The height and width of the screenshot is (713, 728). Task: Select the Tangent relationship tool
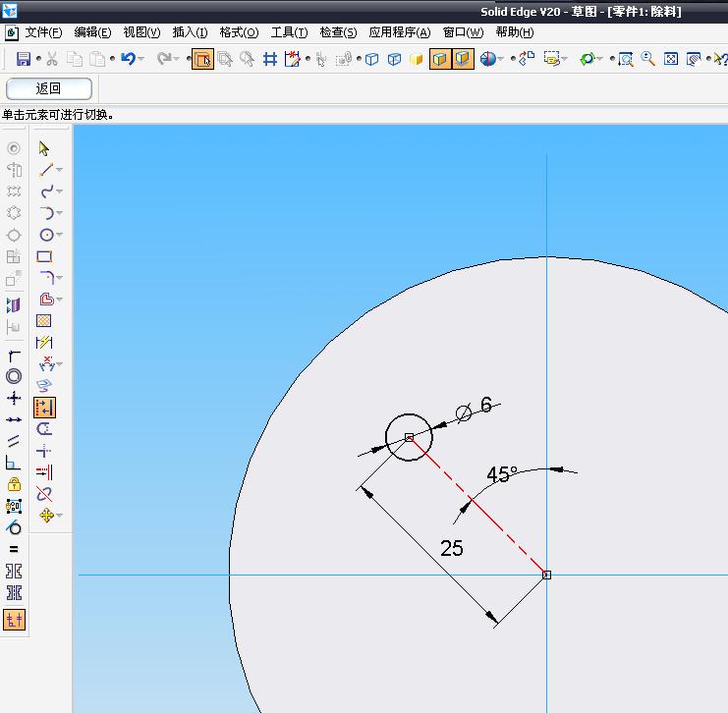14,527
